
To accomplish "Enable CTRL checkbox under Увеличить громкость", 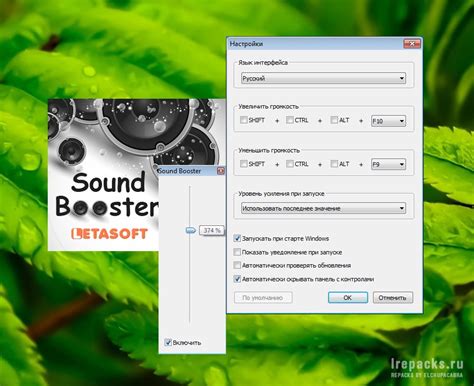I will coord(290,120).
